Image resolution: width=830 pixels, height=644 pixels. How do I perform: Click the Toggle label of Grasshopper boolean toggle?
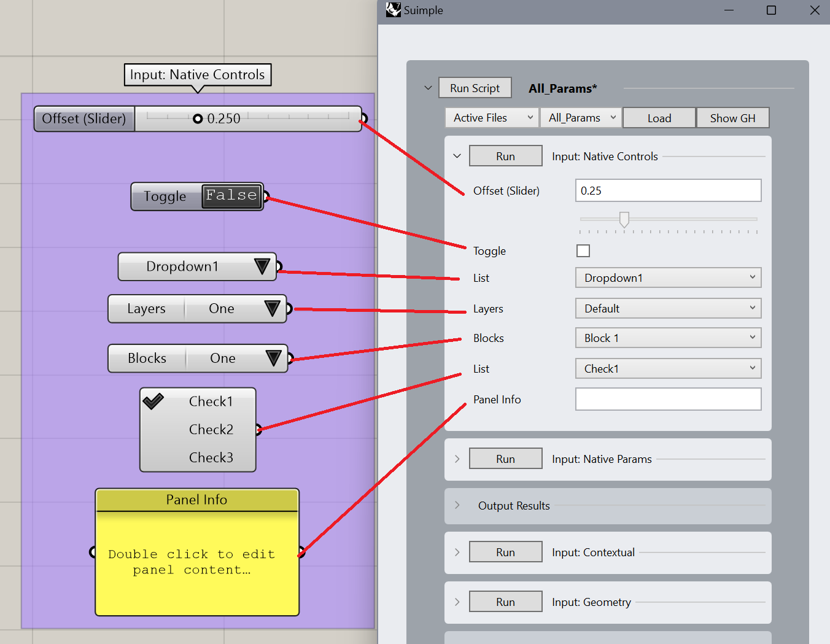click(165, 196)
